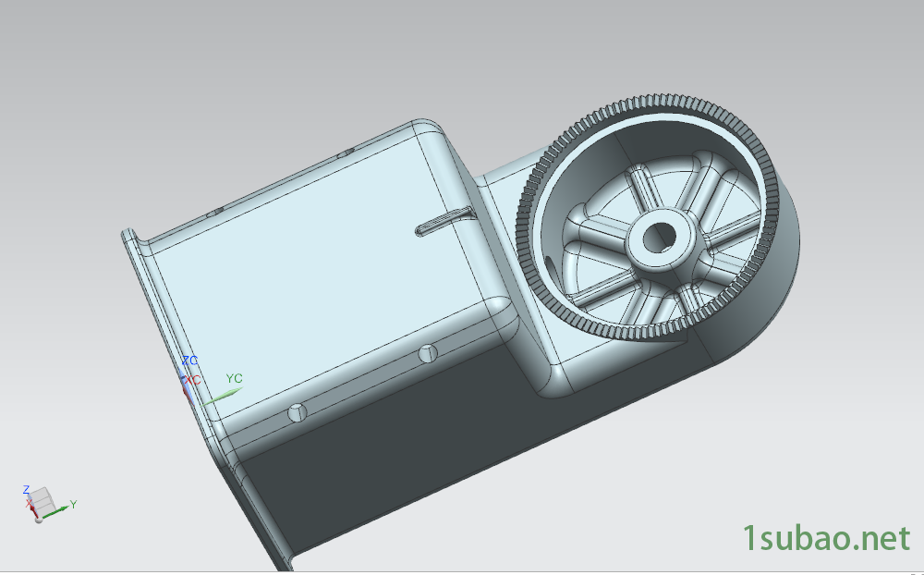Viewport: 924px width, 575px height.
Task: Select the green Y axis of the view triad
Action: [62, 508]
